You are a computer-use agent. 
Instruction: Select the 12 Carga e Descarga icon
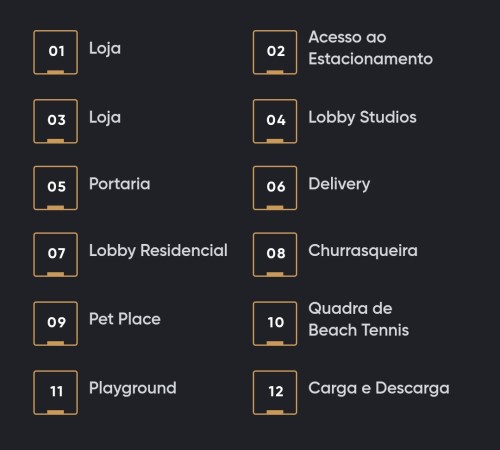click(x=275, y=393)
